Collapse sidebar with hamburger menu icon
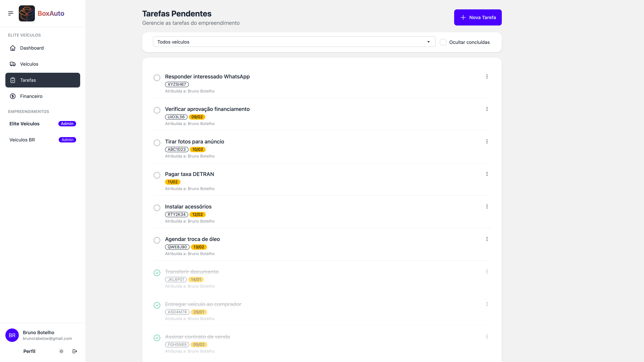The width and height of the screenshot is (644, 362). [11, 13]
